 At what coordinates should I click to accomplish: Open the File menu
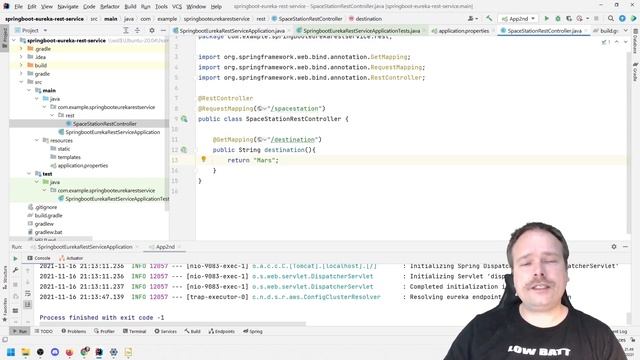tap(18, 7)
